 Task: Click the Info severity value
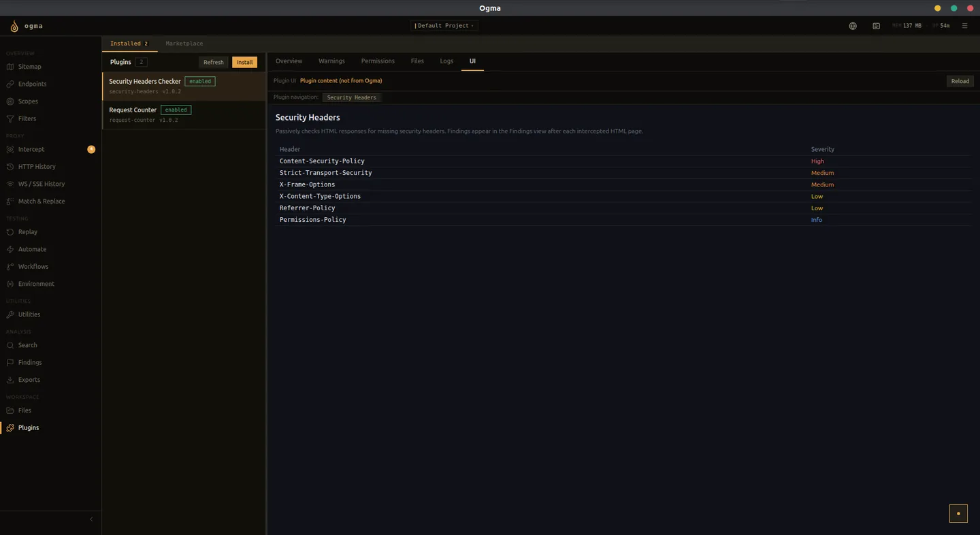click(817, 220)
